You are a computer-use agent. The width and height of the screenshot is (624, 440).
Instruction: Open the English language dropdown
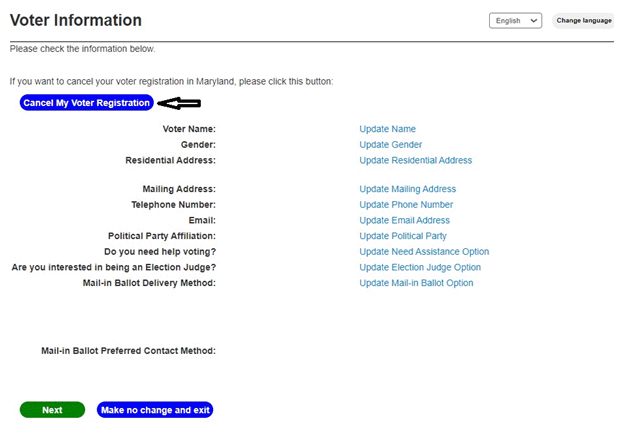click(x=515, y=20)
